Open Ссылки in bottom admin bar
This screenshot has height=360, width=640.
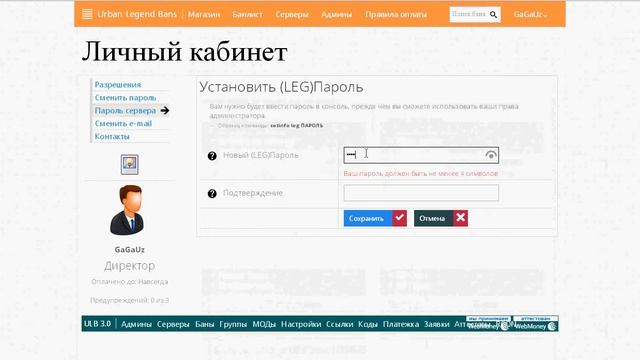tap(340, 324)
